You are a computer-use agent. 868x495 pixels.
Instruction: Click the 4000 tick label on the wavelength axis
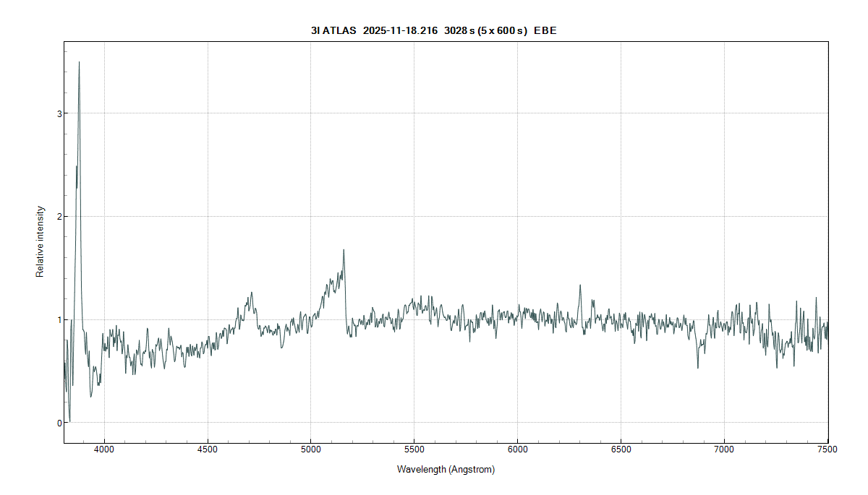click(105, 449)
